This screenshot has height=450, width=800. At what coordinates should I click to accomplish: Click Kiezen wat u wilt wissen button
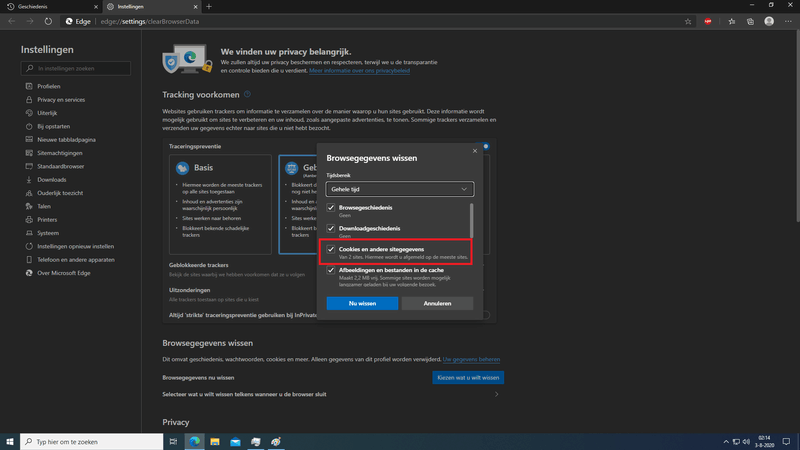[468, 378]
